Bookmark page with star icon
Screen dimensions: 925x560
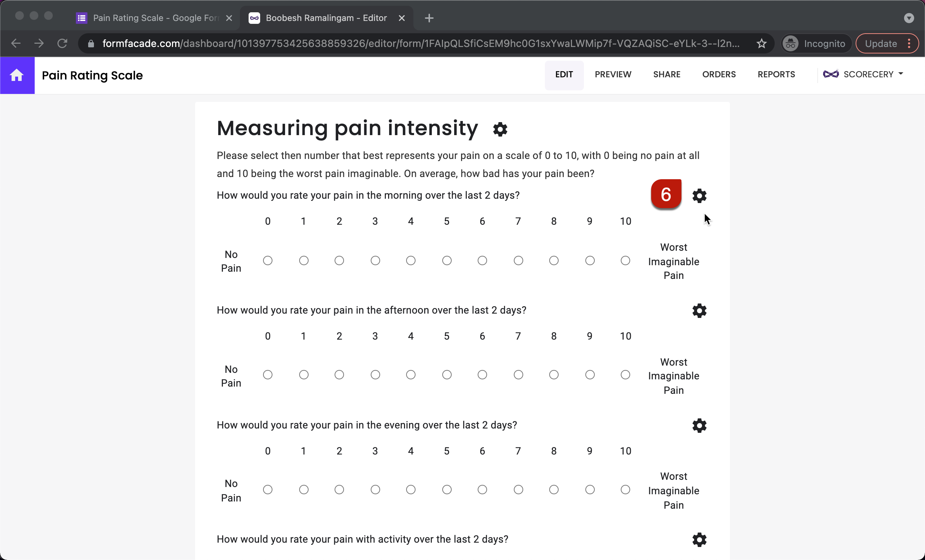[x=761, y=44]
